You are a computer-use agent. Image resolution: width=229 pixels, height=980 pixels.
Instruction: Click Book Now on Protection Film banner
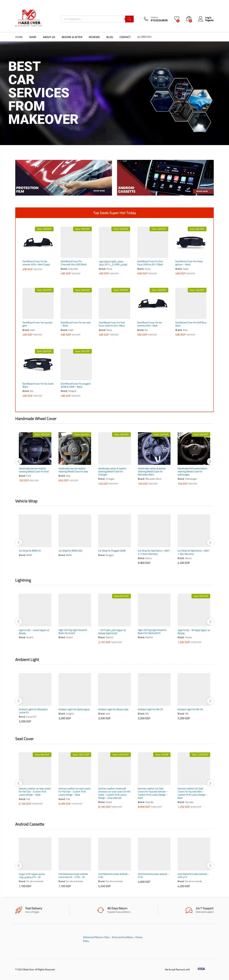click(x=99, y=191)
